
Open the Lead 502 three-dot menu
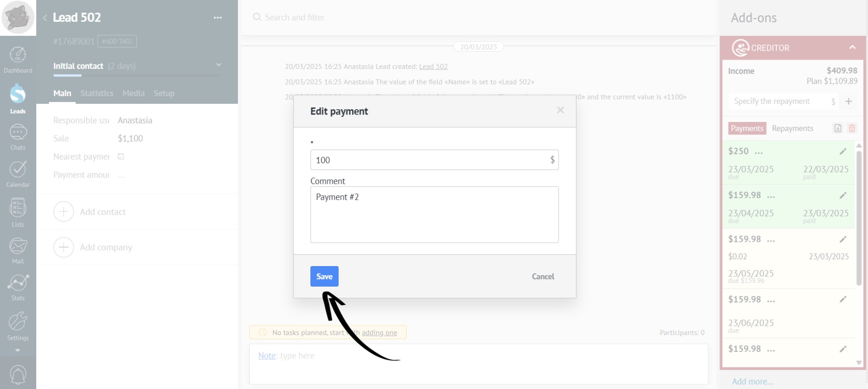217,18
